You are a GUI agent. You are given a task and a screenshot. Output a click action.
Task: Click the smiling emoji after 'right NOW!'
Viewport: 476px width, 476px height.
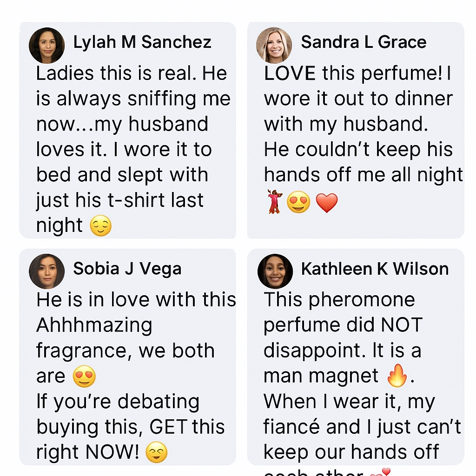[156, 452]
